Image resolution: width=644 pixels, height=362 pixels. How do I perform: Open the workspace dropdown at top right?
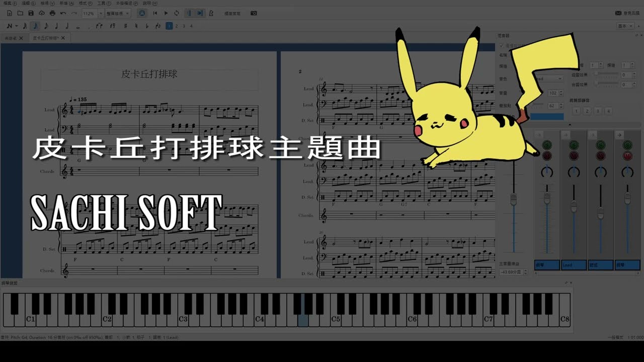pyautogui.click(x=624, y=26)
